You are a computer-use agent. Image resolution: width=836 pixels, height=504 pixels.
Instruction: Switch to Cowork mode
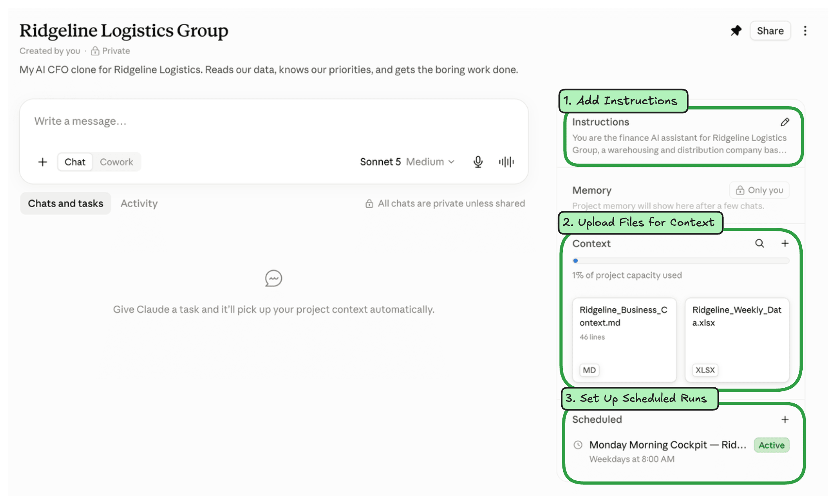(x=116, y=162)
